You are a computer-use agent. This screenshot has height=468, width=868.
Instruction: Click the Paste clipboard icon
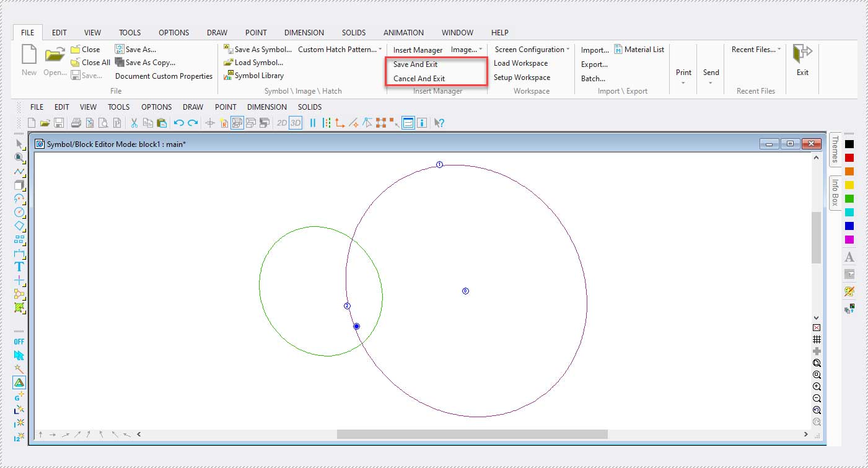pos(161,123)
